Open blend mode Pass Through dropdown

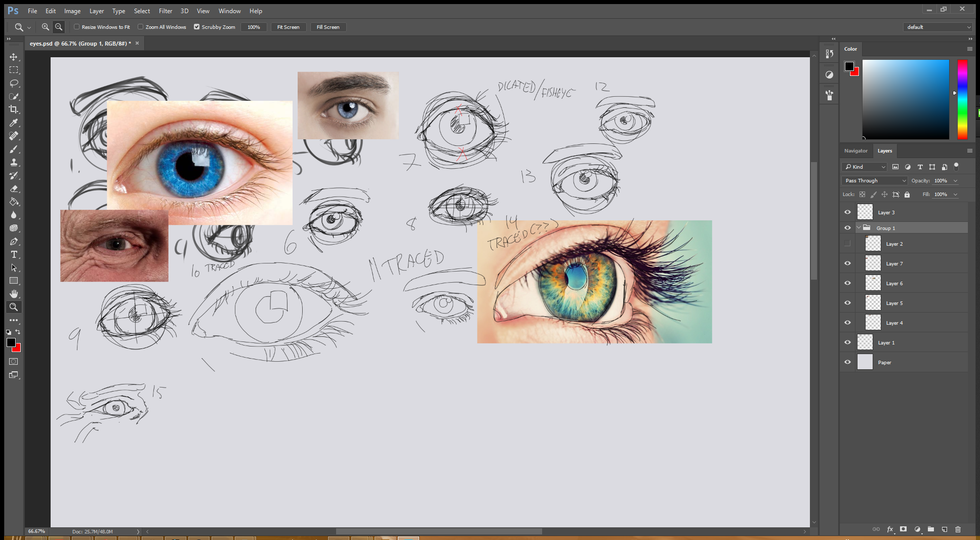point(875,180)
